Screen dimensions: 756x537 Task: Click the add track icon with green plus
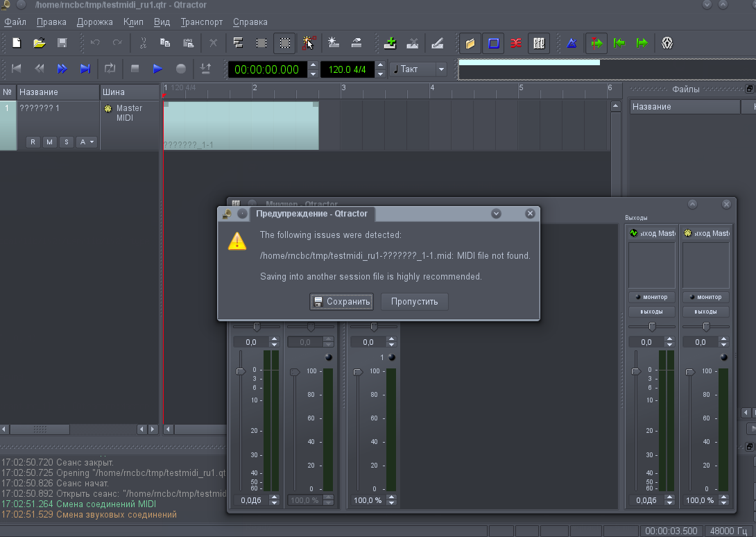click(x=390, y=43)
